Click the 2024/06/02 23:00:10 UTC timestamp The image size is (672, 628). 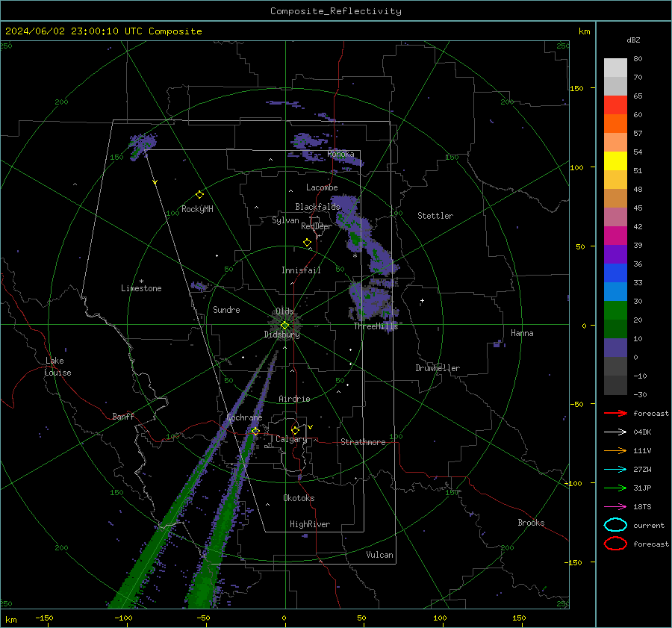pos(104,31)
